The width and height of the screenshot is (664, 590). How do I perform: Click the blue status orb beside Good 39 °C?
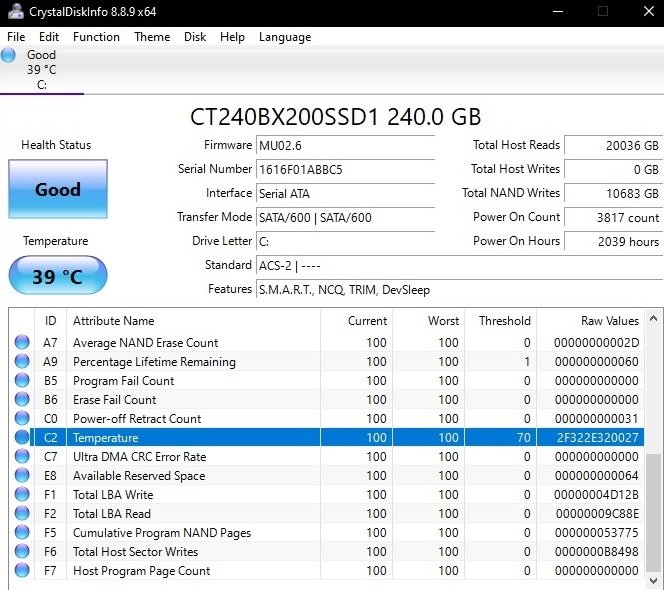(x=8, y=55)
